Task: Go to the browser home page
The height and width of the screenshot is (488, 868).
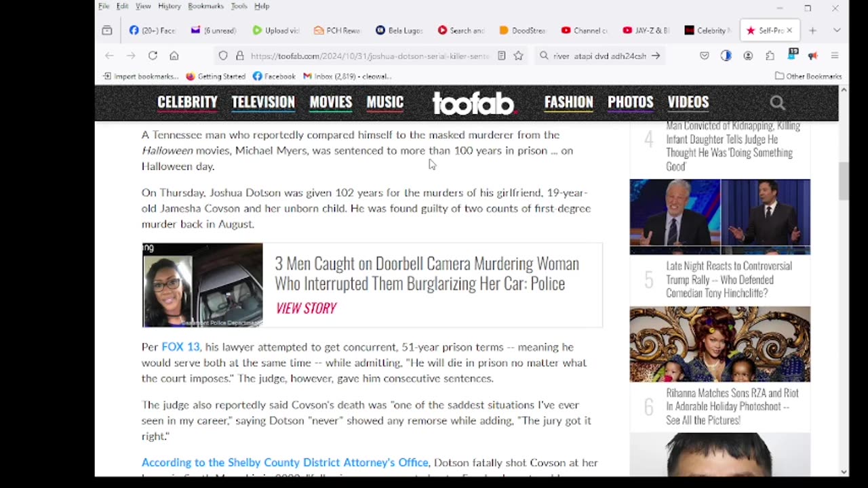Action: 174,56
